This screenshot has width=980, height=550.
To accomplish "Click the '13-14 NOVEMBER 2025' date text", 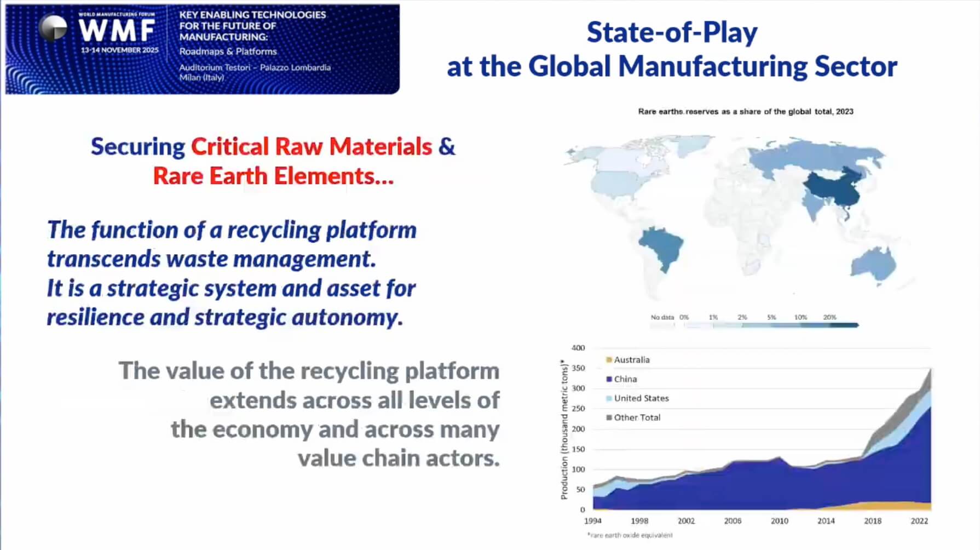I will 119,50.
